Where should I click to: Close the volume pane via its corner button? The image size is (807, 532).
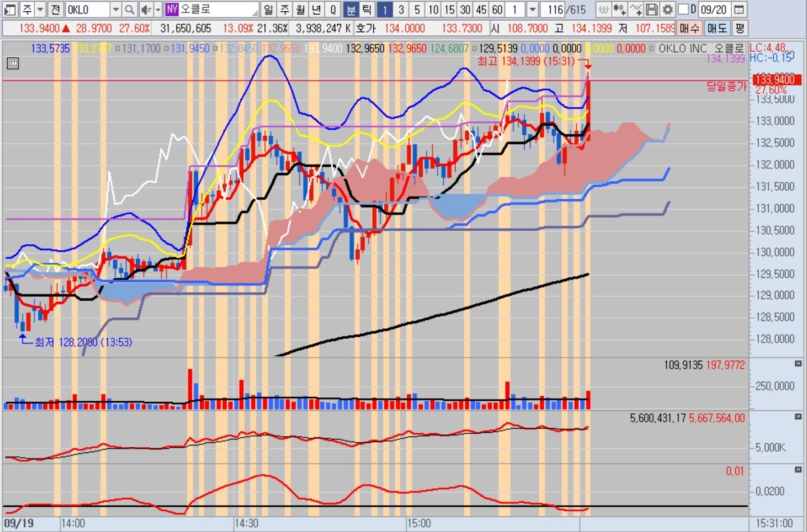click(x=798, y=364)
